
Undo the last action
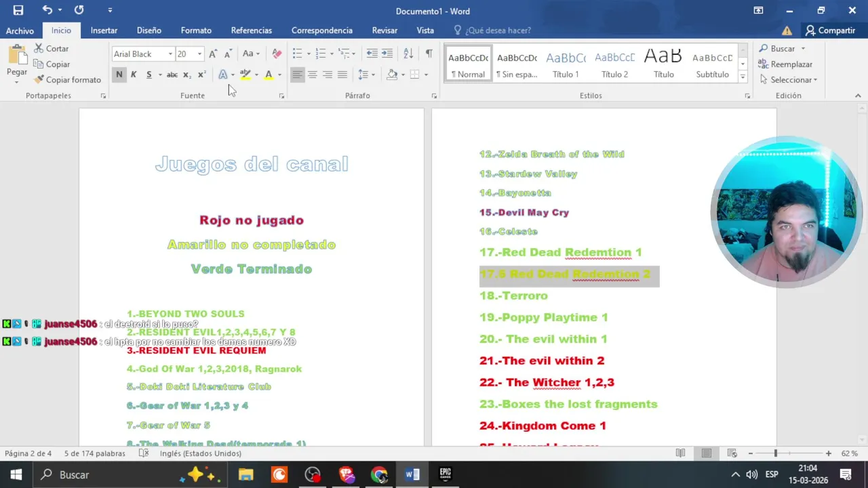[x=47, y=10]
